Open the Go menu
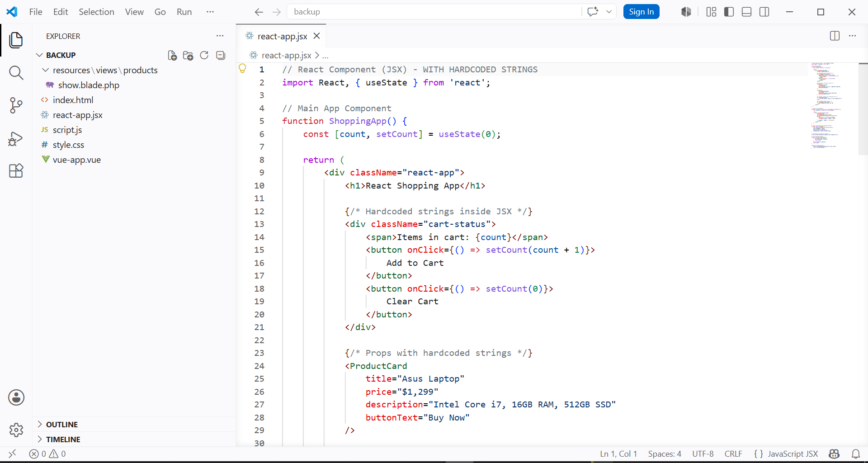Screen dimensions: 868x463 (x=160, y=12)
